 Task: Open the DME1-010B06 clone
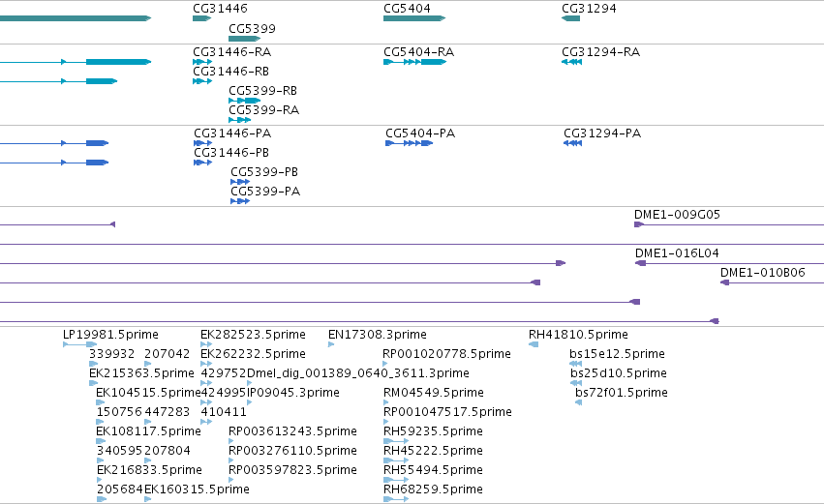763,273
